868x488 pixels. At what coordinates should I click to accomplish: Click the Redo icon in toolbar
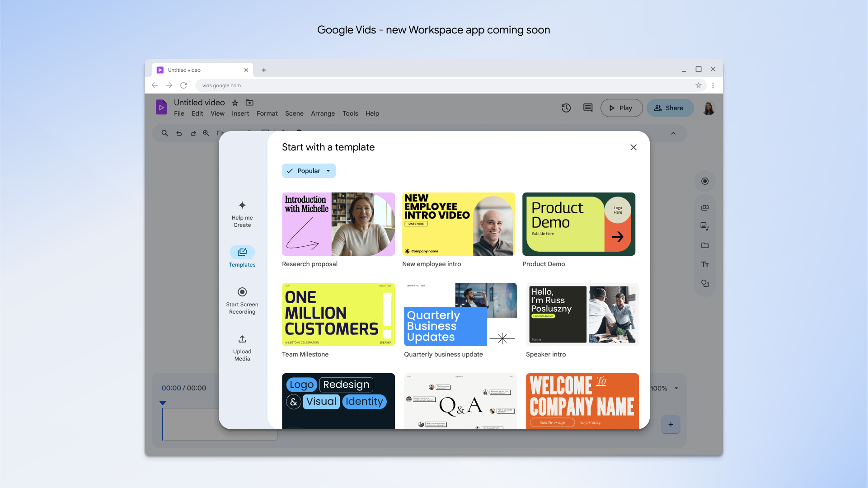[x=192, y=133]
